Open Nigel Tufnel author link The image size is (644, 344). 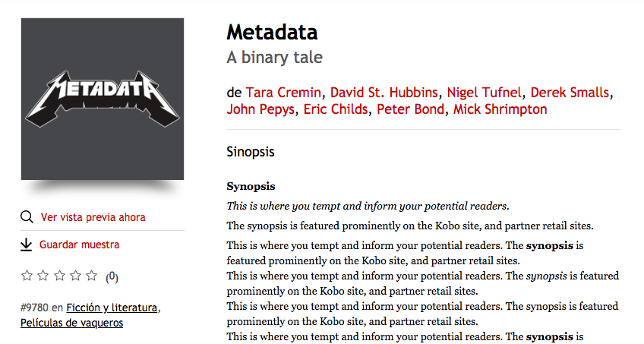484,93
